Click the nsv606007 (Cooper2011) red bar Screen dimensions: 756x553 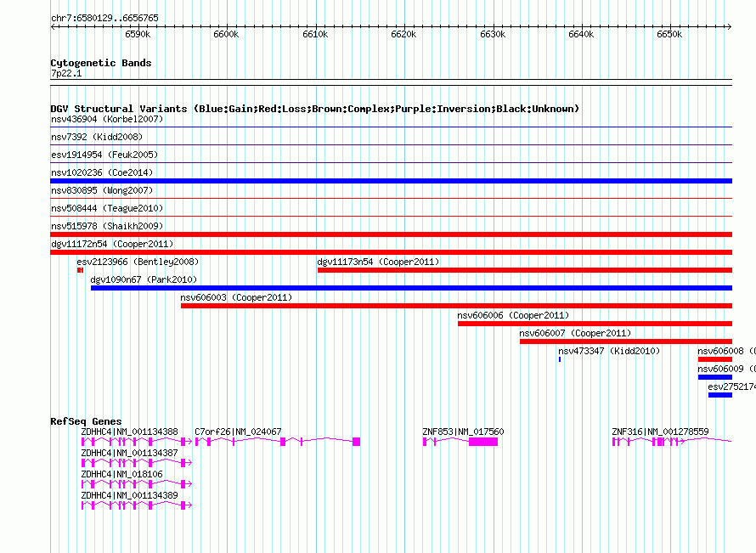pyautogui.click(x=626, y=341)
